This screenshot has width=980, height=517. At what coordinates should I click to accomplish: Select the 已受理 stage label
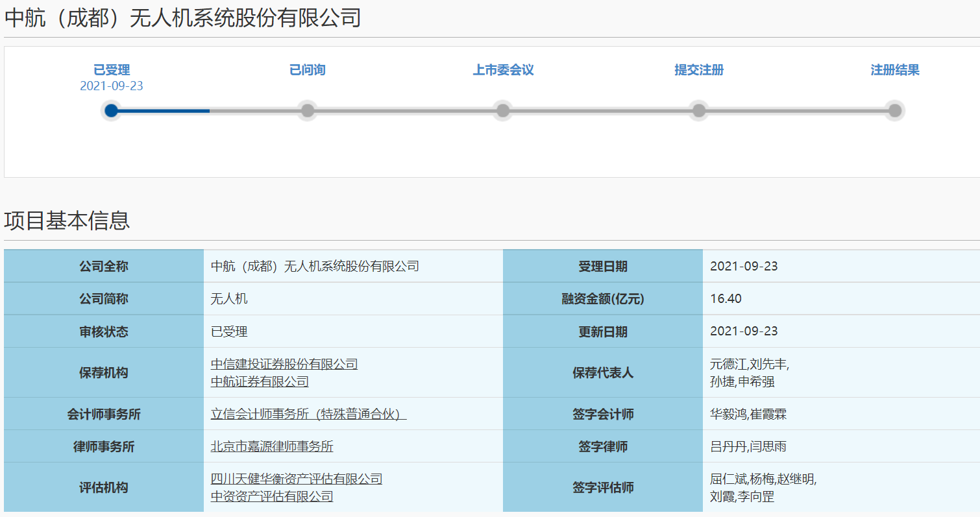click(x=112, y=70)
